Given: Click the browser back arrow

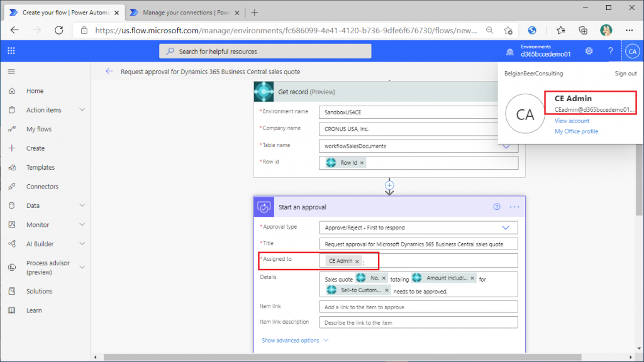Looking at the screenshot, I should 15,30.
